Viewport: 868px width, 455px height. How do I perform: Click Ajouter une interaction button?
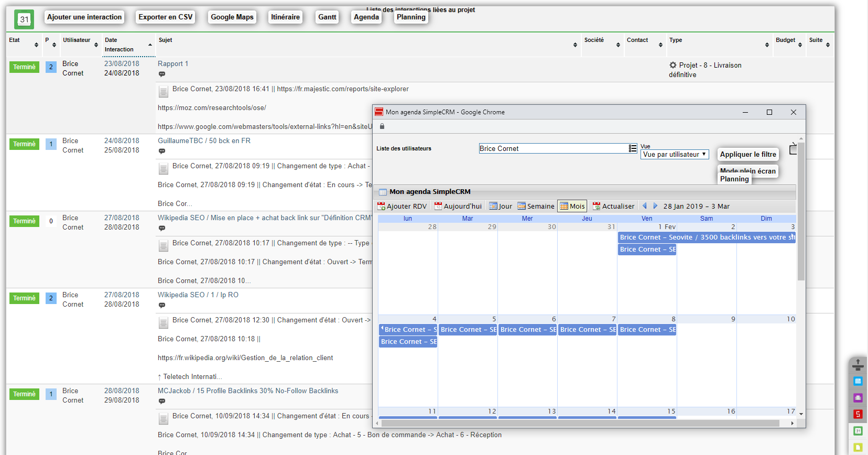point(84,17)
